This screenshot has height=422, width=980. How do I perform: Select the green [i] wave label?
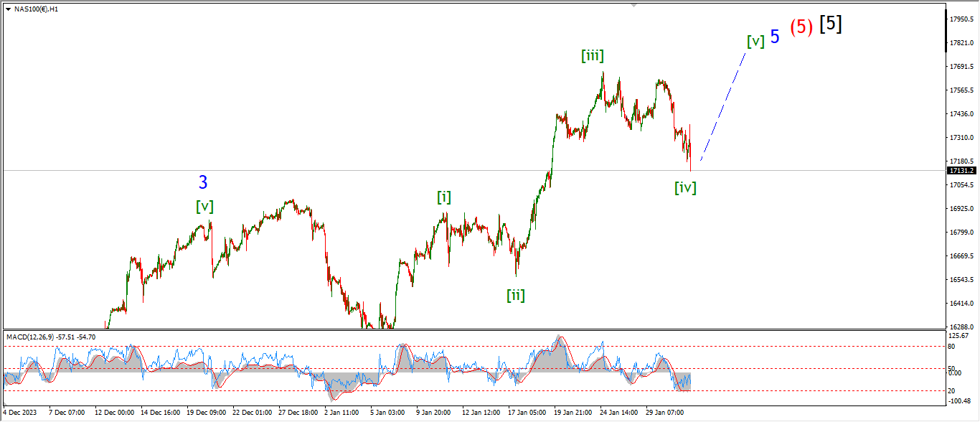click(x=444, y=197)
